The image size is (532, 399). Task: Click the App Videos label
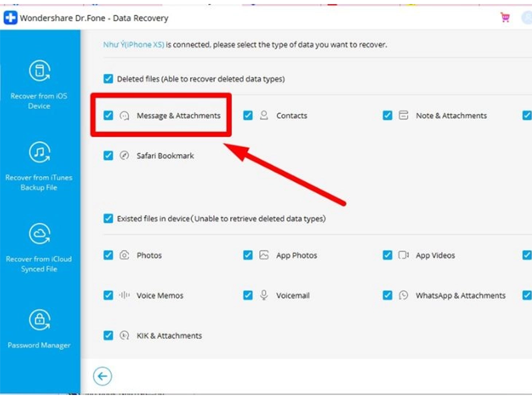point(436,255)
